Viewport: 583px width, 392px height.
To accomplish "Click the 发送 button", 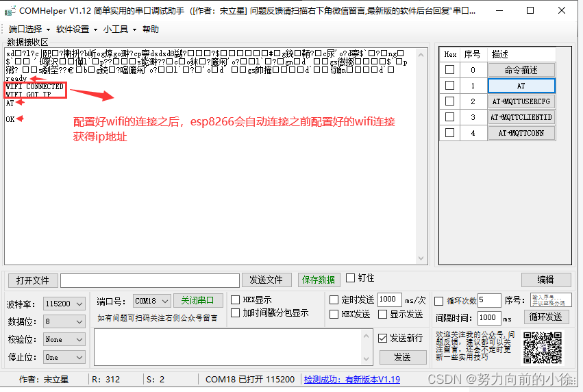I will (x=403, y=358).
